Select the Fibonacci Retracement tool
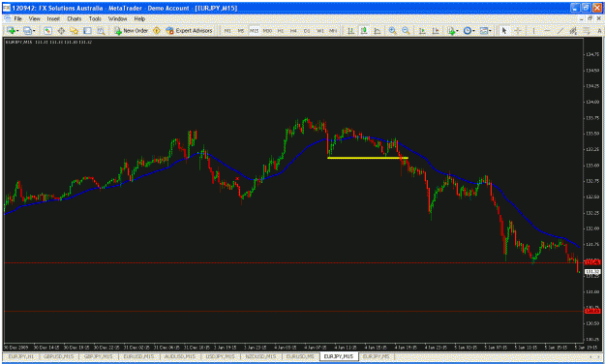 (587, 31)
